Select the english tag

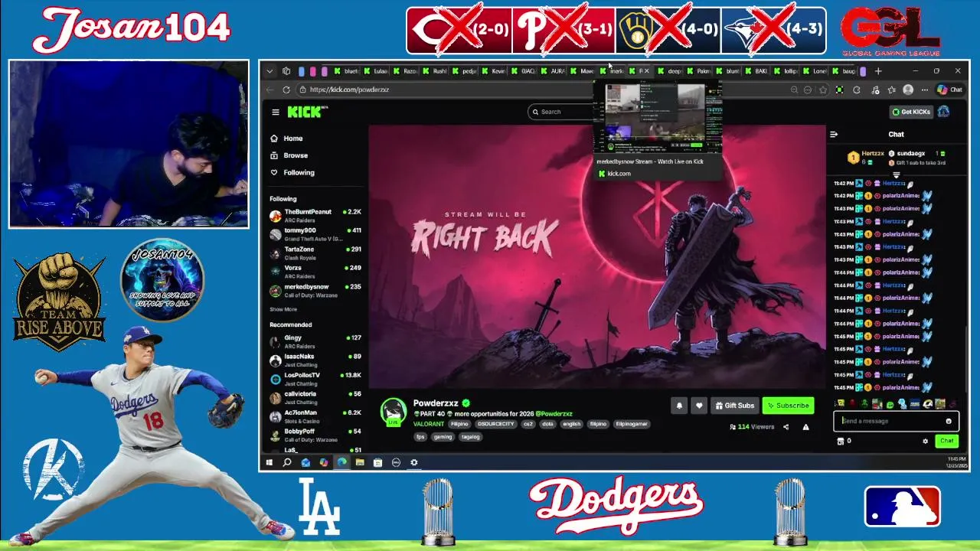(571, 424)
